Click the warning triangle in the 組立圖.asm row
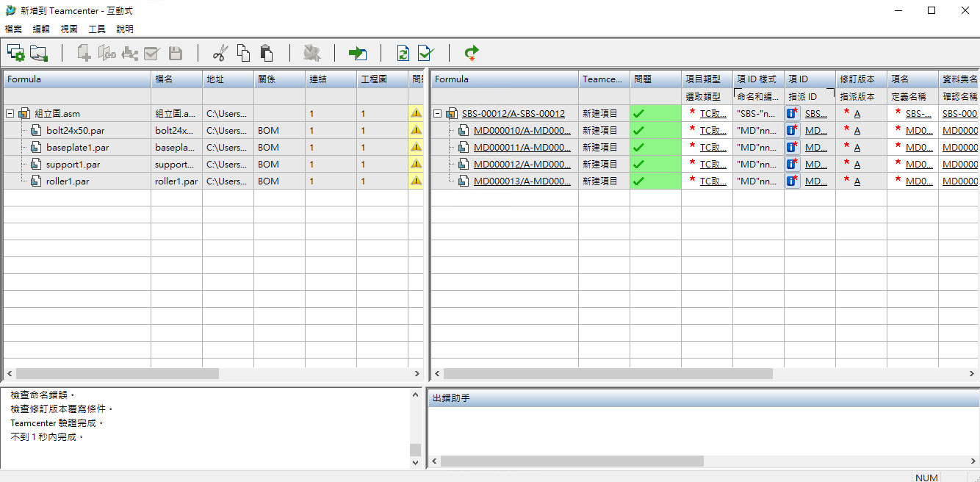The image size is (980, 482). (x=417, y=113)
